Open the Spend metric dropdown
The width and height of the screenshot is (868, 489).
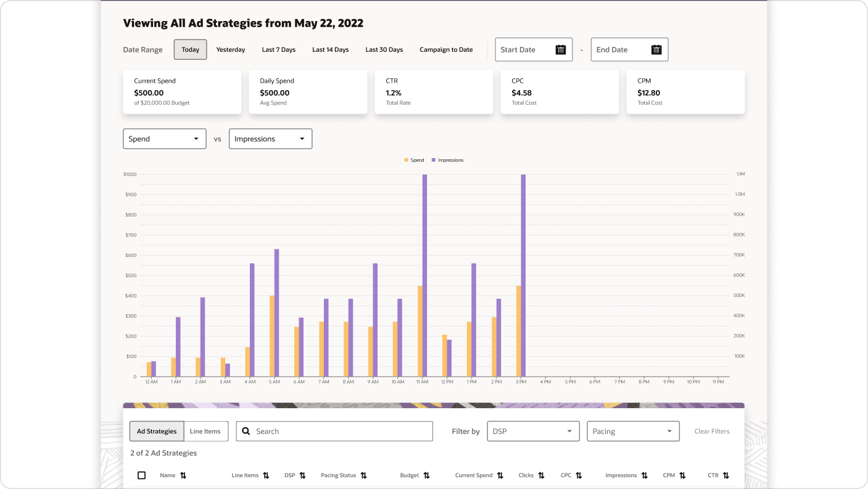click(165, 139)
